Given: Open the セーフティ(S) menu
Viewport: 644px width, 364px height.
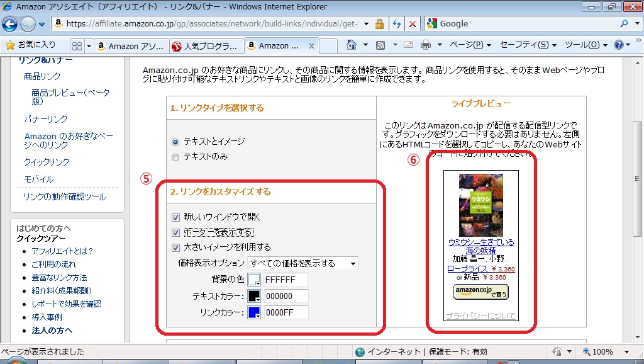Looking at the screenshot, I should (x=528, y=45).
